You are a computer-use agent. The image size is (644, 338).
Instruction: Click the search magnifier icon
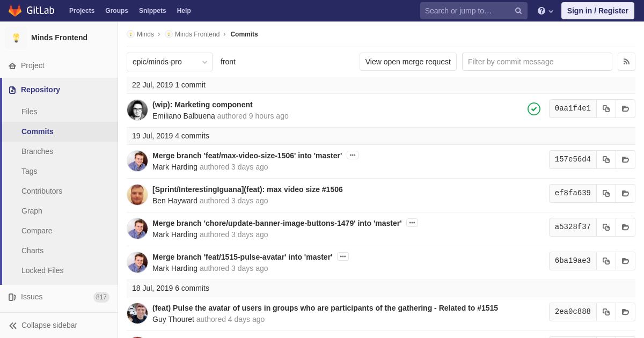point(518,11)
